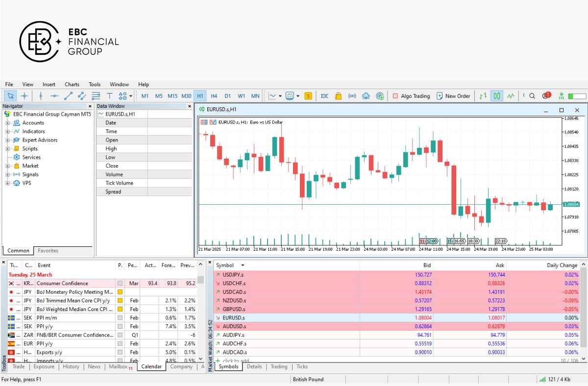Select the equidistant channel tool
This screenshot has width=588, height=386.
point(82,96)
